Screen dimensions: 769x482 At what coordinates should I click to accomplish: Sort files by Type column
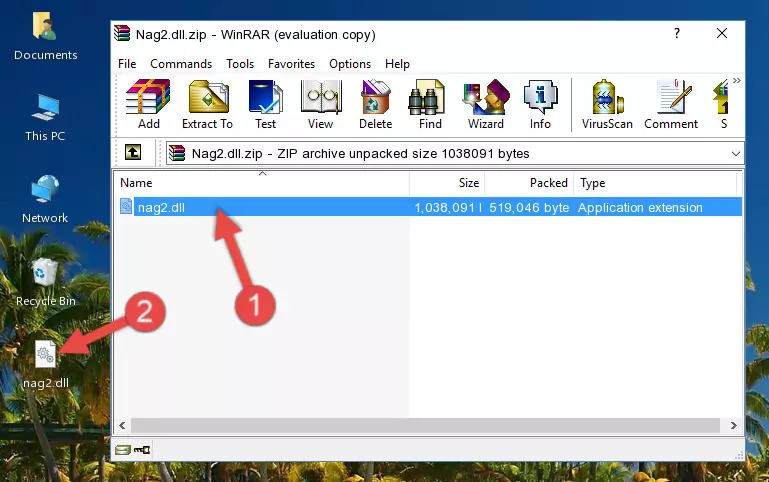pyautogui.click(x=655, y=183)
